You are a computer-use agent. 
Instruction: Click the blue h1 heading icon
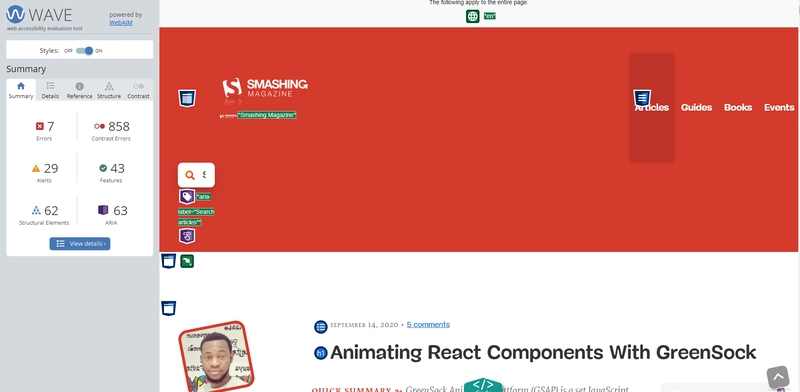(x=320, y=353)
